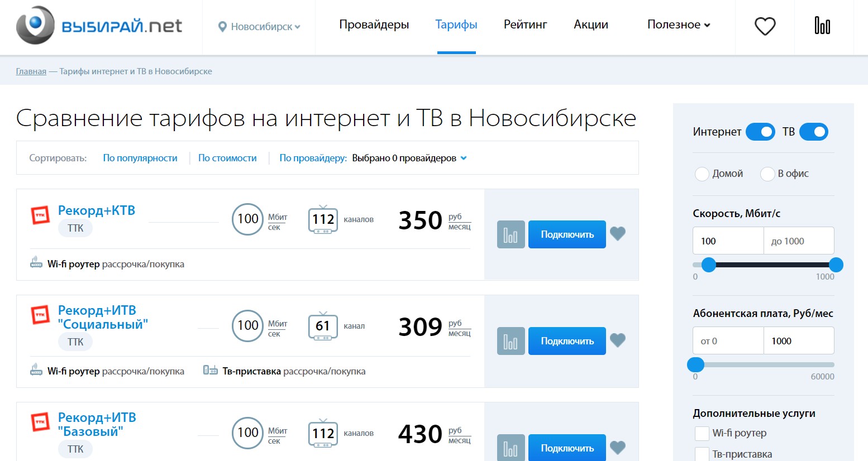
Task: Open comparison bars icon in header
Action: [x=822, y=25]
